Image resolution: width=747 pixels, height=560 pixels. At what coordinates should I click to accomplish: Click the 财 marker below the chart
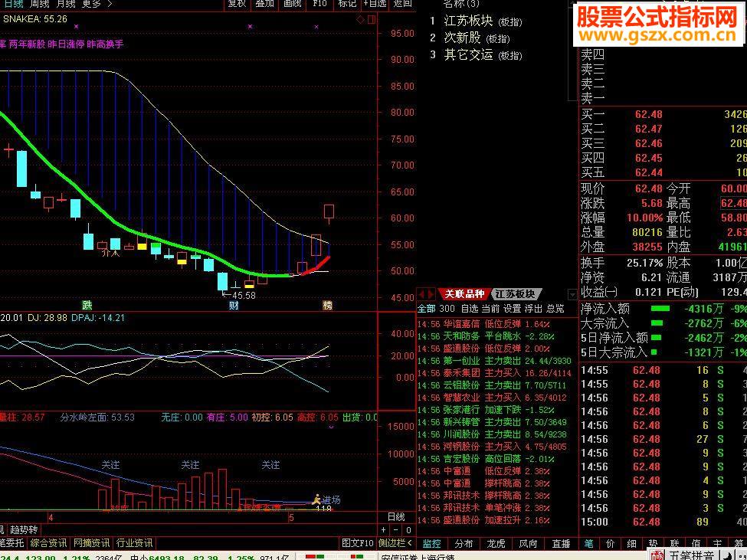click(234, 305)
